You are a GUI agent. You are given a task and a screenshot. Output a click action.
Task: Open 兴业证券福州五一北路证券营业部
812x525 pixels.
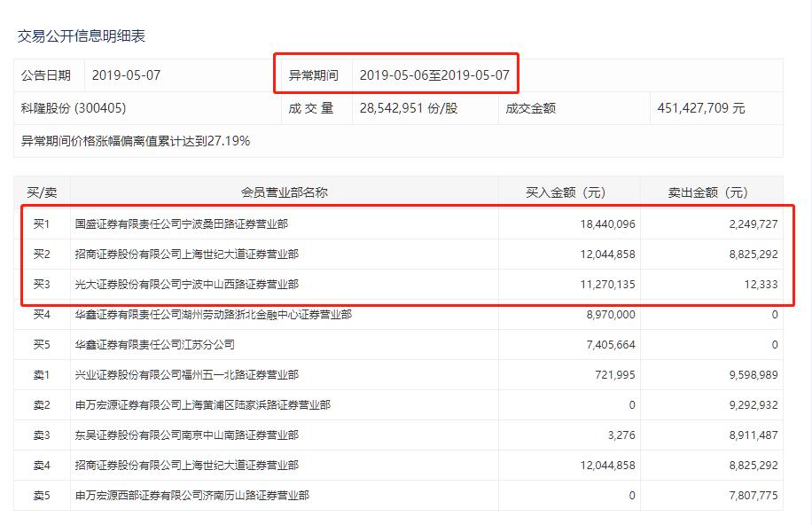(187, 375)
